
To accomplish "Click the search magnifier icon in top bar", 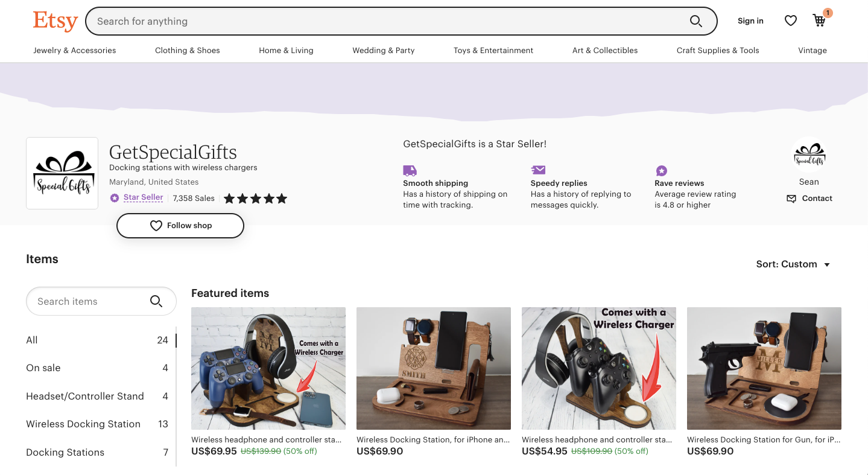I will point(695,22).
